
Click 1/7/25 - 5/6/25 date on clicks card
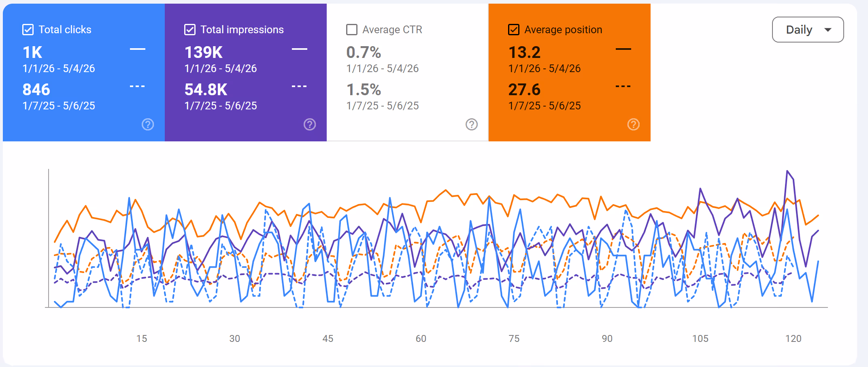pos(59,106)
